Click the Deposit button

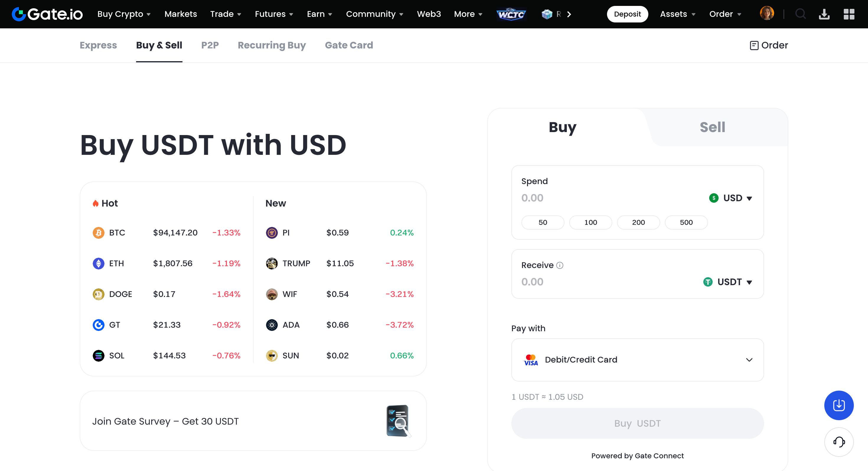point(627,14)
